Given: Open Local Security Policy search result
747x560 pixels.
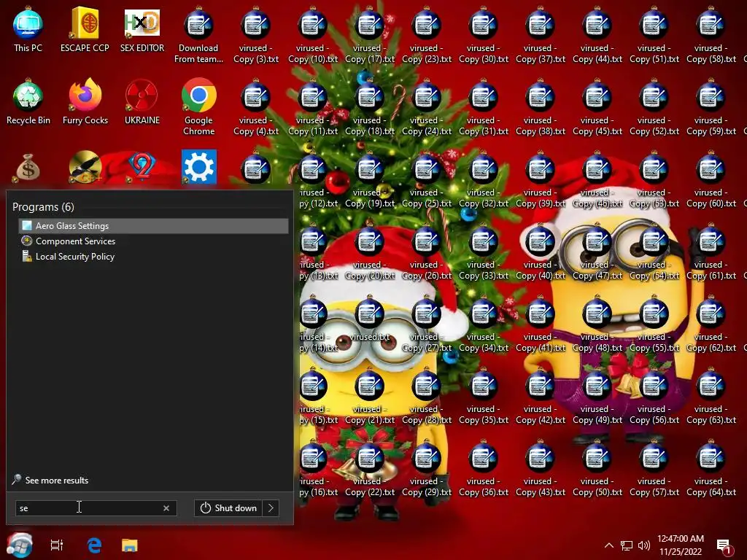Looking at the screenshot, I should pyautogui.click(x=153, y=256).
